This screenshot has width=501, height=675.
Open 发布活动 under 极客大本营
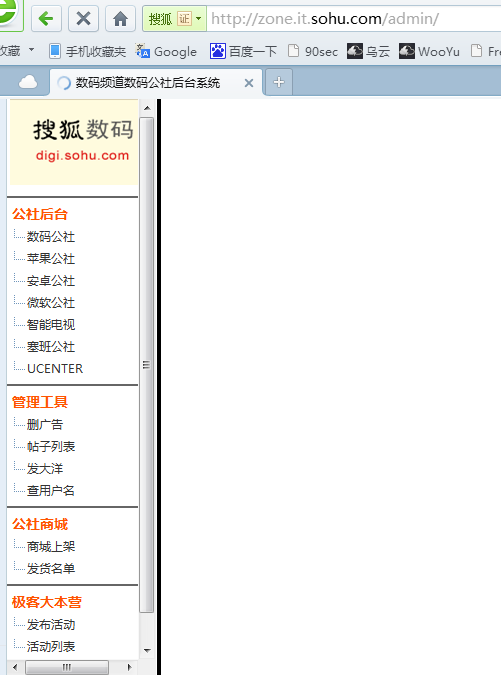[x=51, y=625]
